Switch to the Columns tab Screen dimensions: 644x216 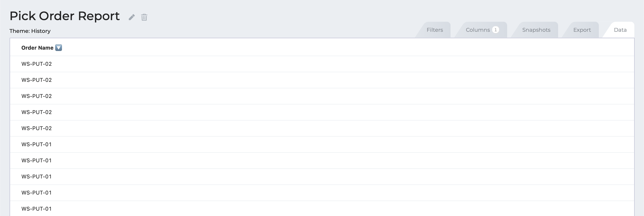(x=482, y=30)
